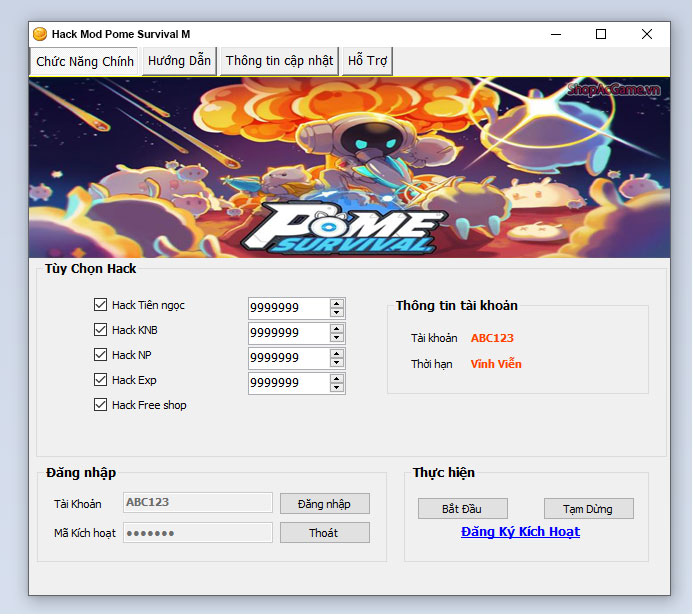Increase the Hack KNB value with up arrow
693x616 pixels.
click(x=337, y=329)
